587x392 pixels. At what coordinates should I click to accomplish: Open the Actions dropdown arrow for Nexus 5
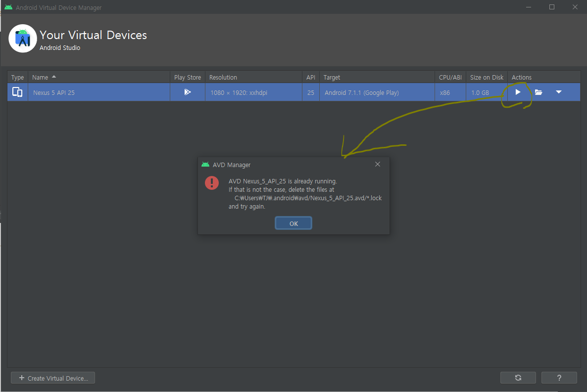pyautogui.click(x=559, y=92)
